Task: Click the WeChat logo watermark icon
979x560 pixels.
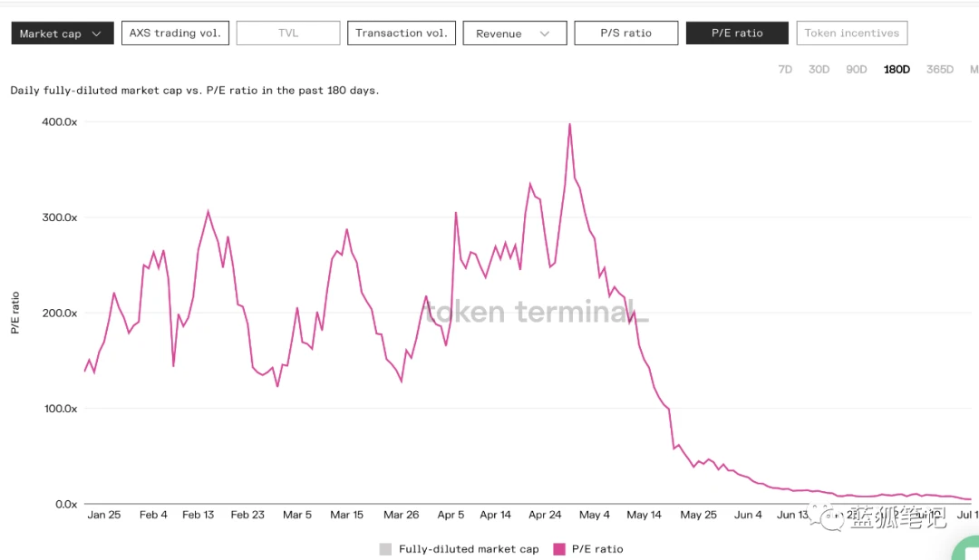Action: coord(829,518)
